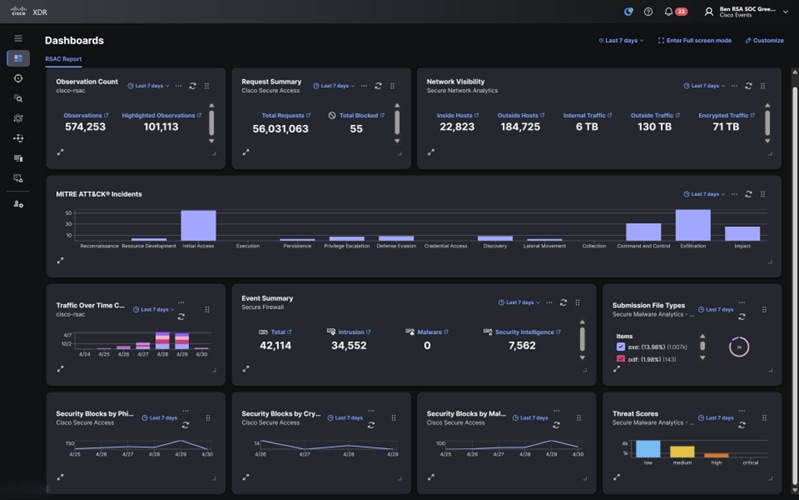
Task: Open the Outside Hosts link
Action: (521, 115)
